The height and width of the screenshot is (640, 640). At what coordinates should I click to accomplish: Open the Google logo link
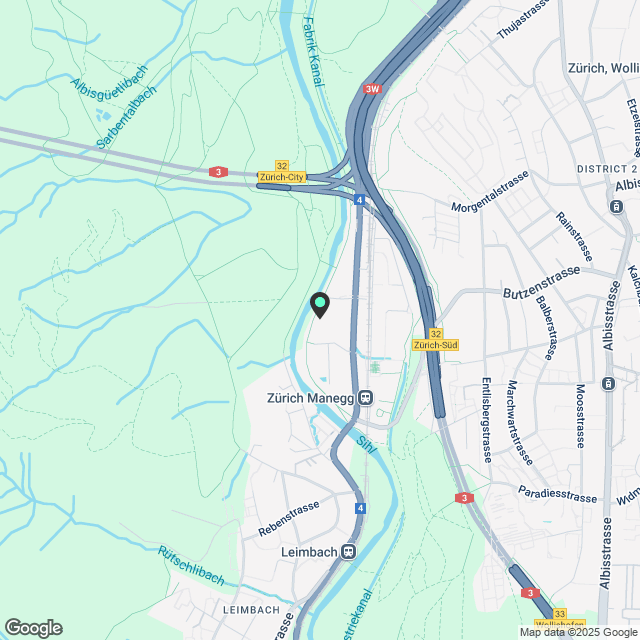click(33, 628)
